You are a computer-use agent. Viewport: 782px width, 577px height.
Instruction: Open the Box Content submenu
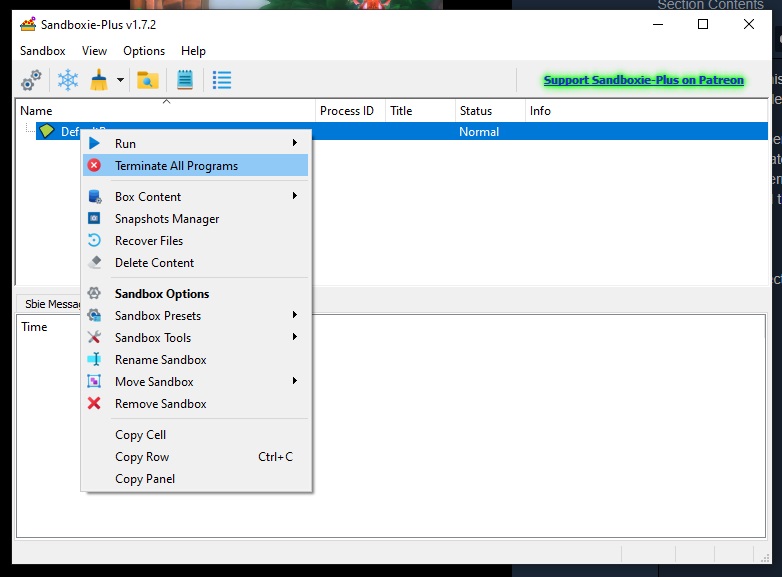196,196
